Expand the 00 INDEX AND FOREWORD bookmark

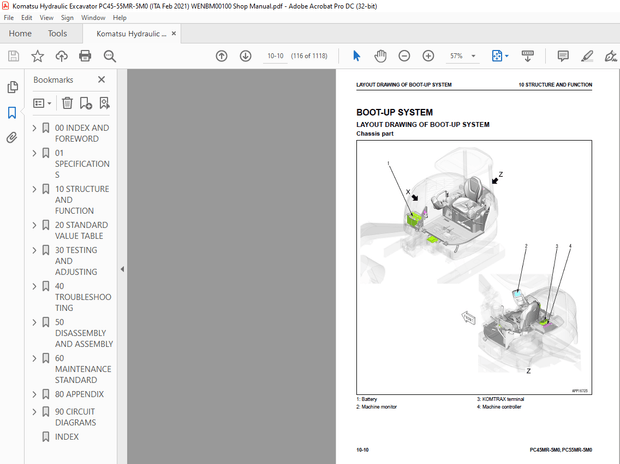[x=34, y=128]
